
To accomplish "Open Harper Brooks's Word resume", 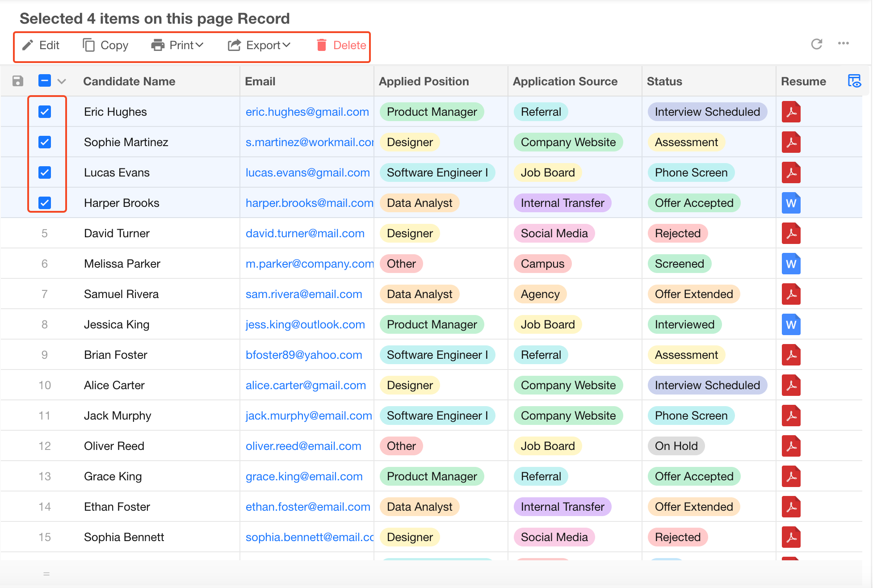I will click(x=791, y=203).
